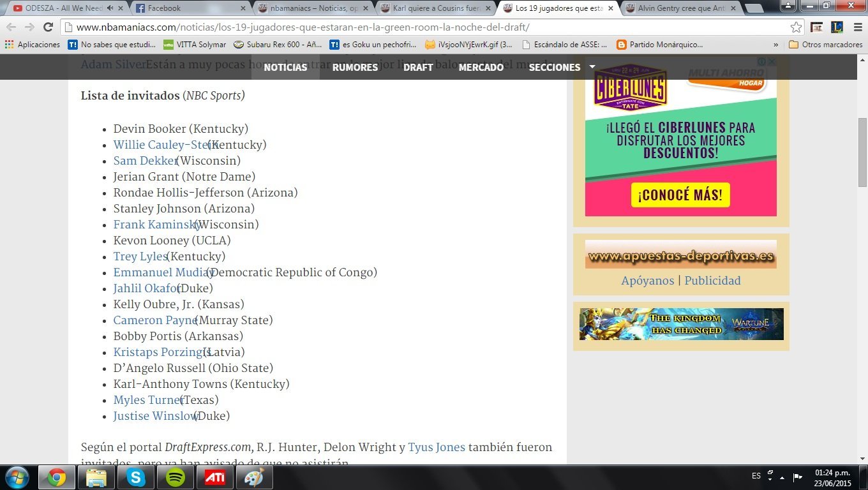Switch to the Facebook tab

coord(189,8)
